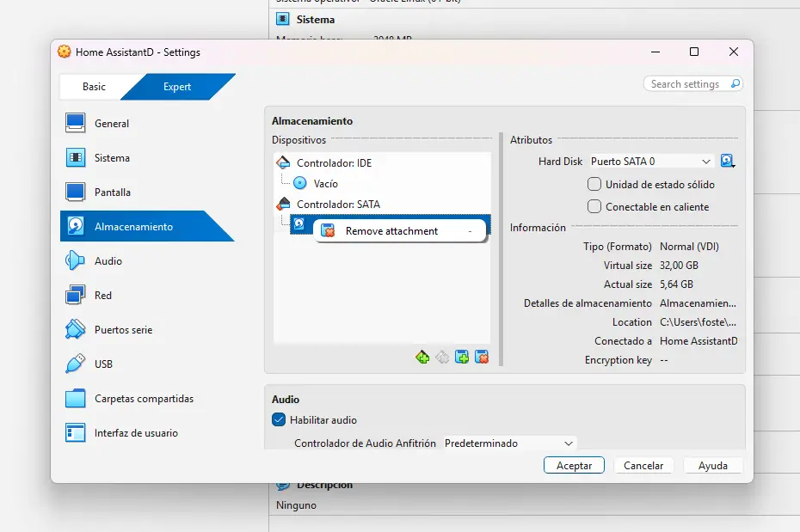Open the hard disk selection menu
This screenshot has height=532, width=800.
[727, 161]
